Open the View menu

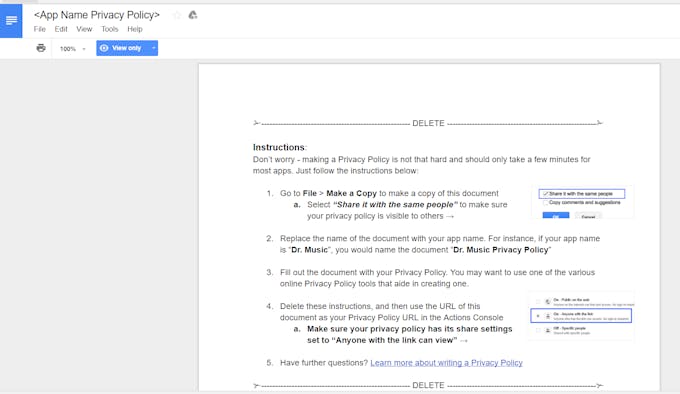click(84, 29)
